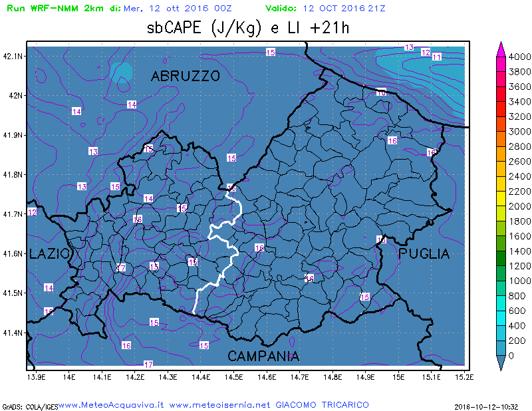This screenshot has height=411, width=532.
Task: Click the 41.9N latitude label
Action: pyautogui.click(x=13, y=135)
